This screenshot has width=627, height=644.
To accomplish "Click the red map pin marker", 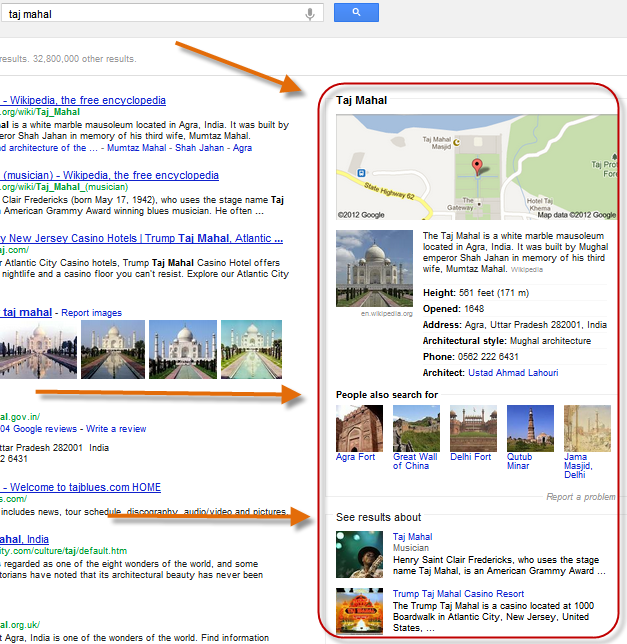I will tap(476, 166).
